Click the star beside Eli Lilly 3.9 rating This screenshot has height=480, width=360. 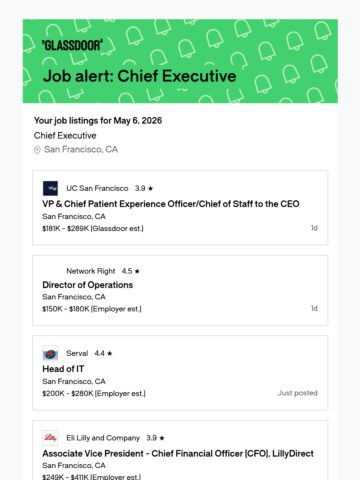(x=162, y=438)
